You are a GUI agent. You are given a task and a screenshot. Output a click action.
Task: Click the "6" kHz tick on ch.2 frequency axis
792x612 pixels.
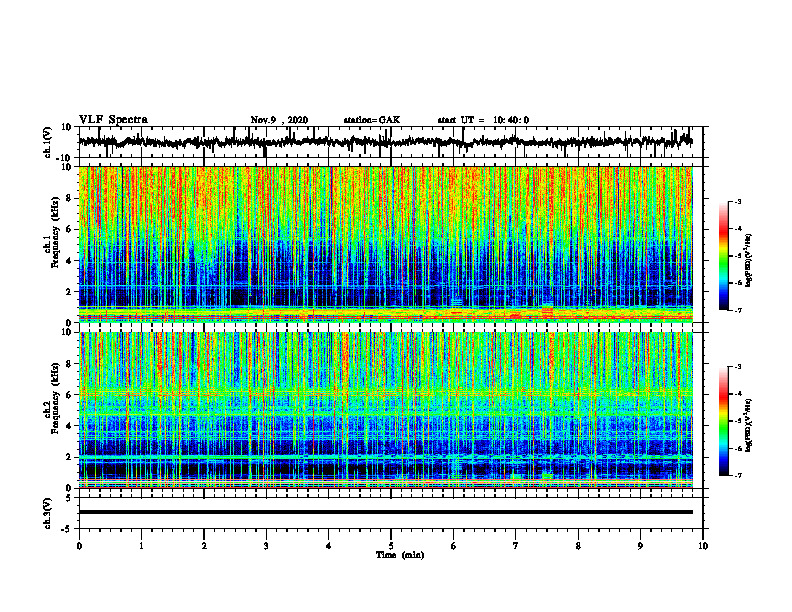(x=69, y=395)
